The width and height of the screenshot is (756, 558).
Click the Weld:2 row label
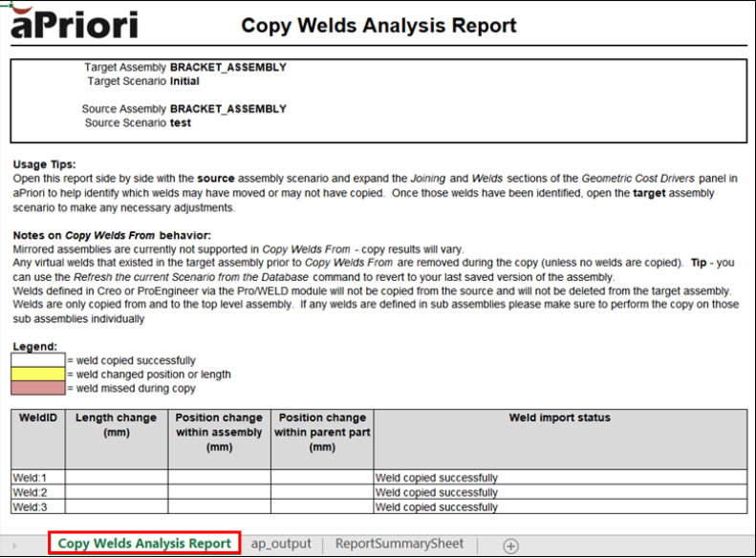click(x=37, y=493)
